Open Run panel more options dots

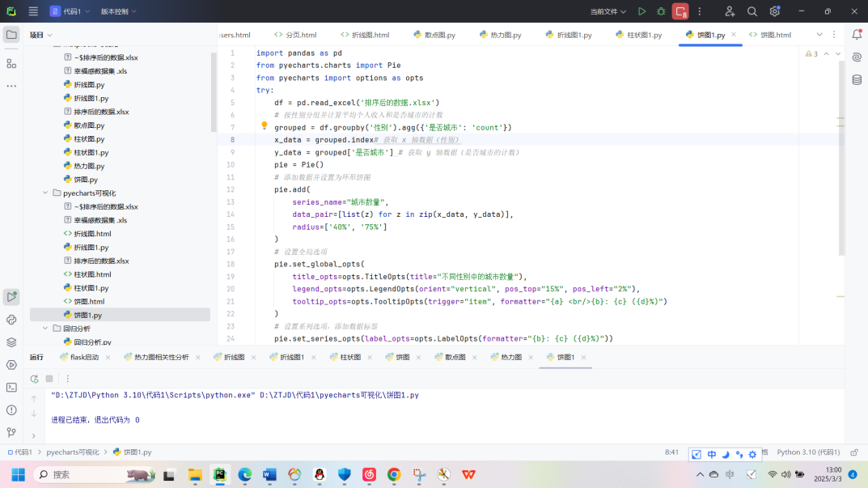click(67, 379)
